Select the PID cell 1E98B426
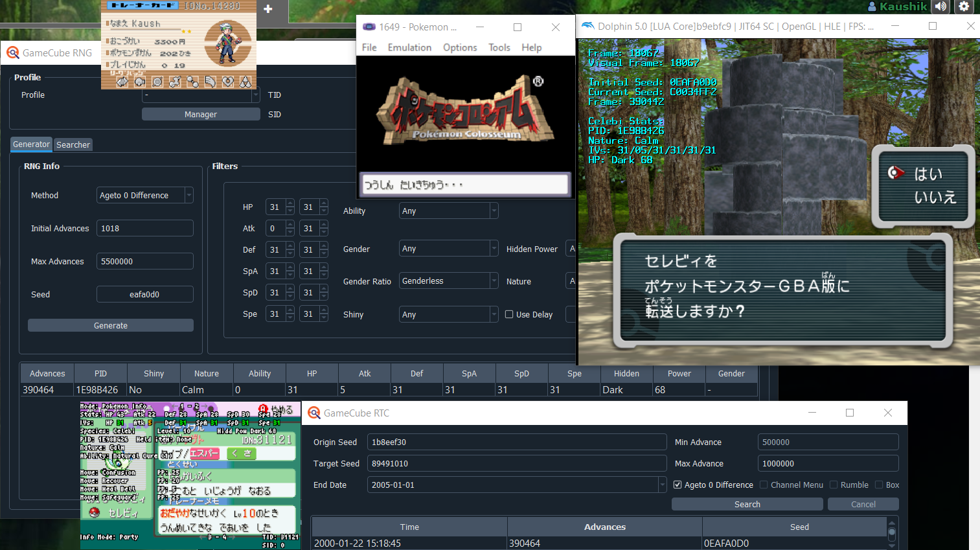 point(100,389)
